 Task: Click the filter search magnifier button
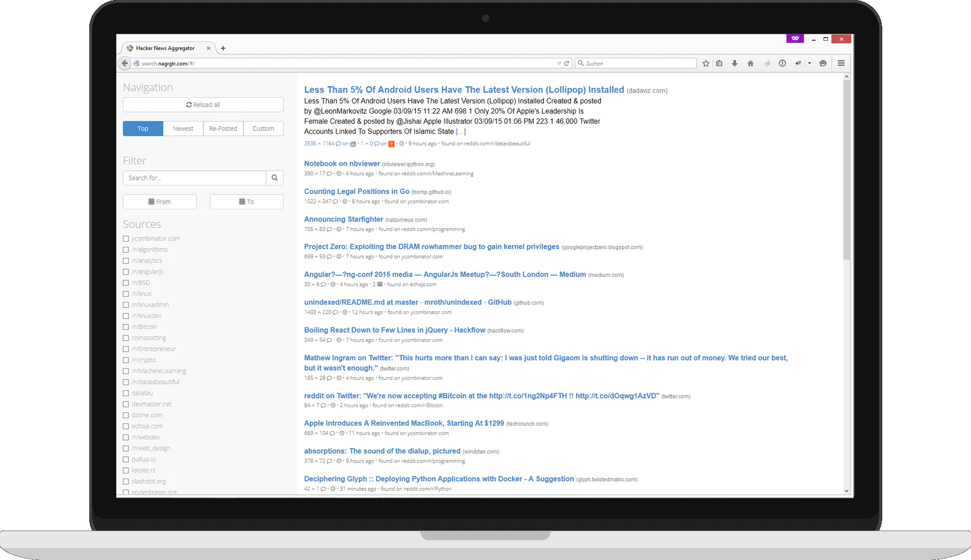275,178
